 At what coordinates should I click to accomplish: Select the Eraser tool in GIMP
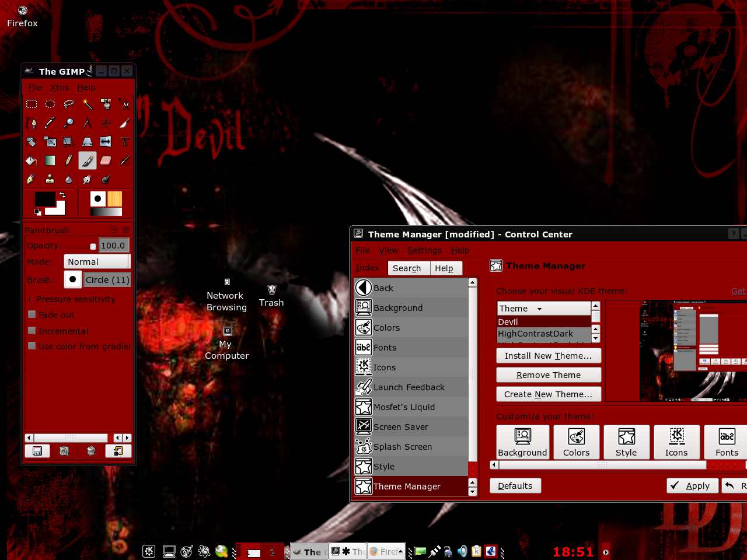point(106,160)
